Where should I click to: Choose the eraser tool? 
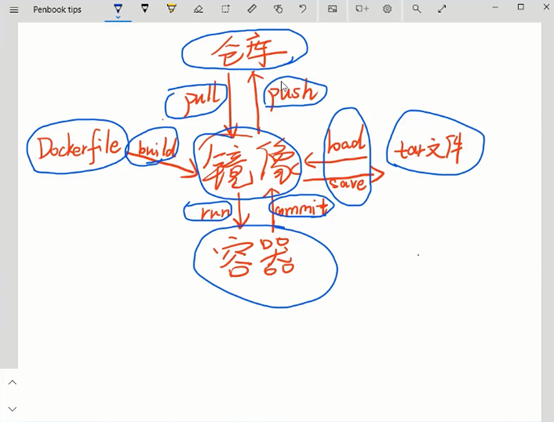198,9
